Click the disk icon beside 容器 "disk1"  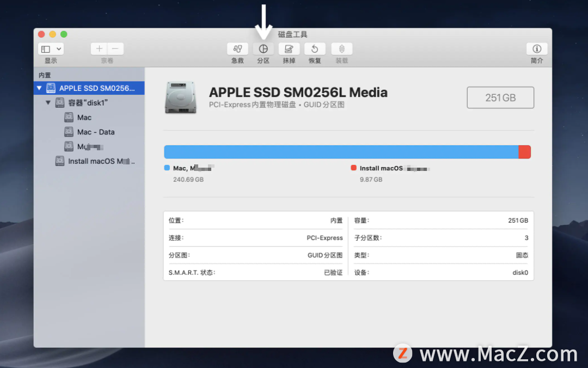click(x=60, y=102)
